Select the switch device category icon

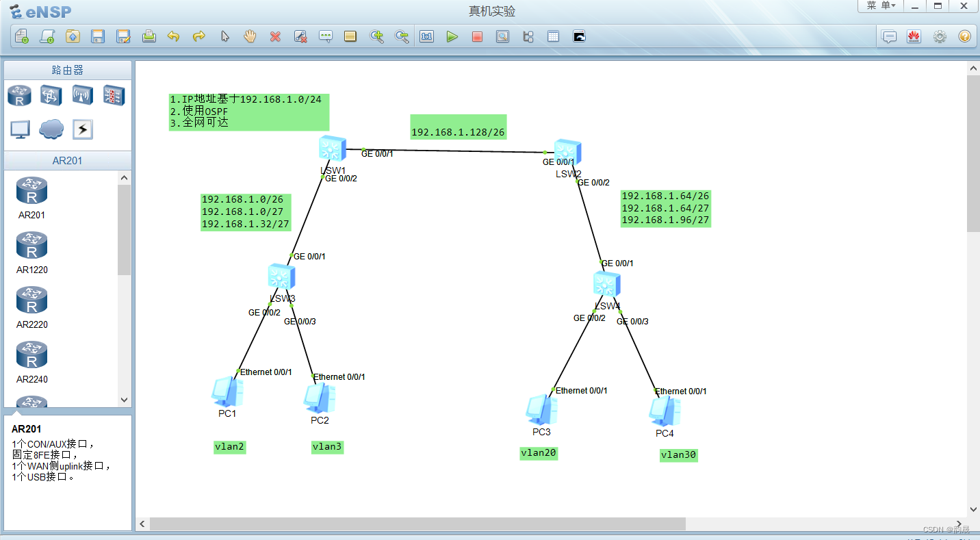click(51, 96)
